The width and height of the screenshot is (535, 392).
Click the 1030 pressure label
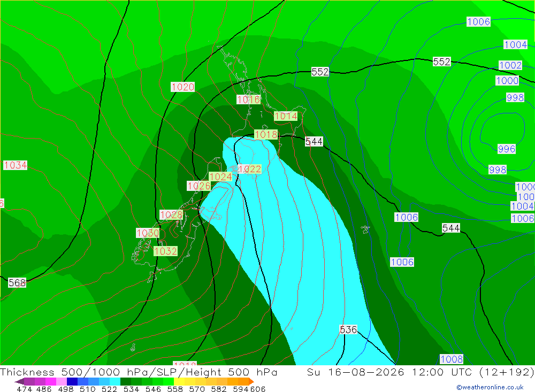[x=148, y=233]
